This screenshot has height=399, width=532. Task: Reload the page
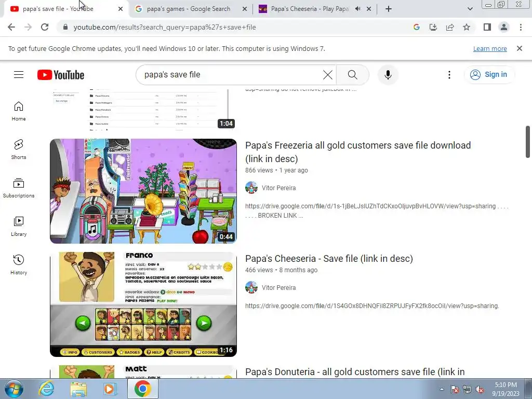pos(45,27)
